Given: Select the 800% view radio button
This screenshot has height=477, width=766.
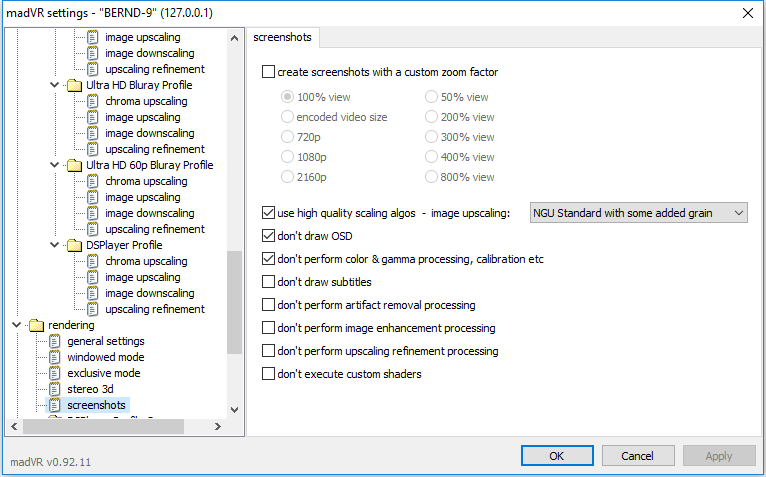Looking at the screenshot, I should (x=431, y=176).
